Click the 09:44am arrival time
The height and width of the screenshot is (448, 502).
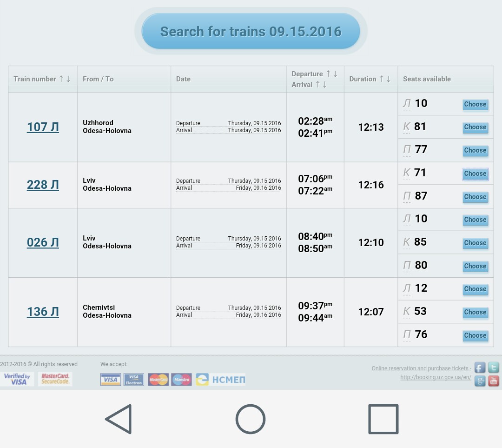(315, 318)
